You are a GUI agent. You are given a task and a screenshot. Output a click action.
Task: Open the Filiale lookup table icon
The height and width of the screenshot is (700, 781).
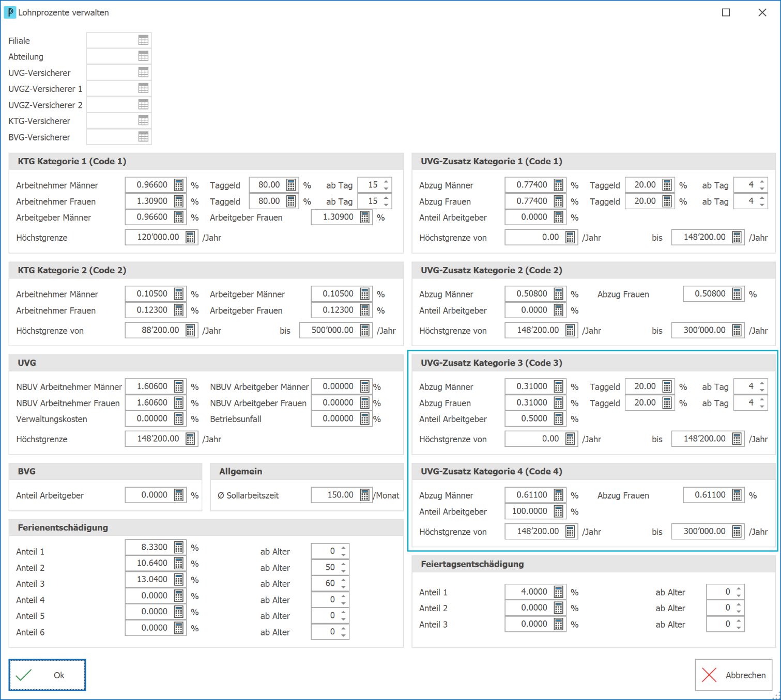tap(143, 40)
